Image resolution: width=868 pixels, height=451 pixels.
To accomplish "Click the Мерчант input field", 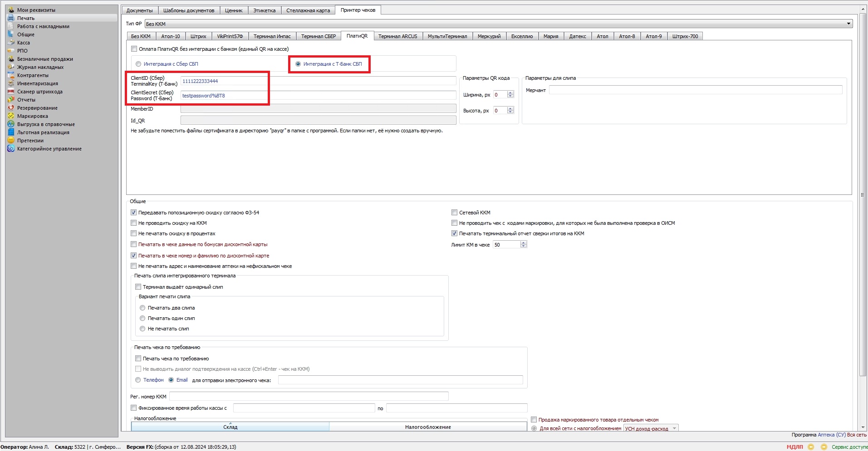I will [x=695, y=90].
